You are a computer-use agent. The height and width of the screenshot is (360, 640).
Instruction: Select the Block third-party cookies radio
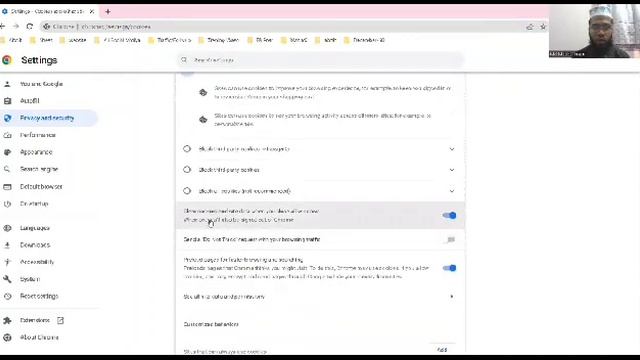point(187,169)
